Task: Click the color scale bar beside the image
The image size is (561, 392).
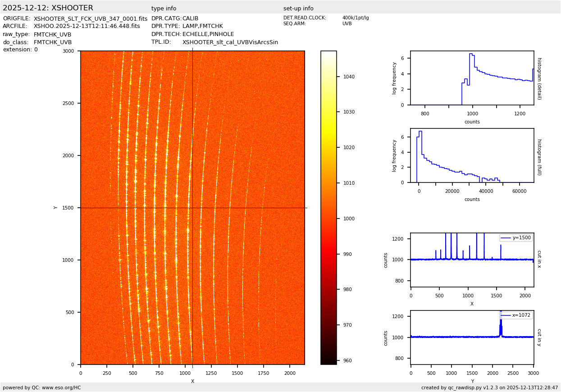Action: point(328,207)
